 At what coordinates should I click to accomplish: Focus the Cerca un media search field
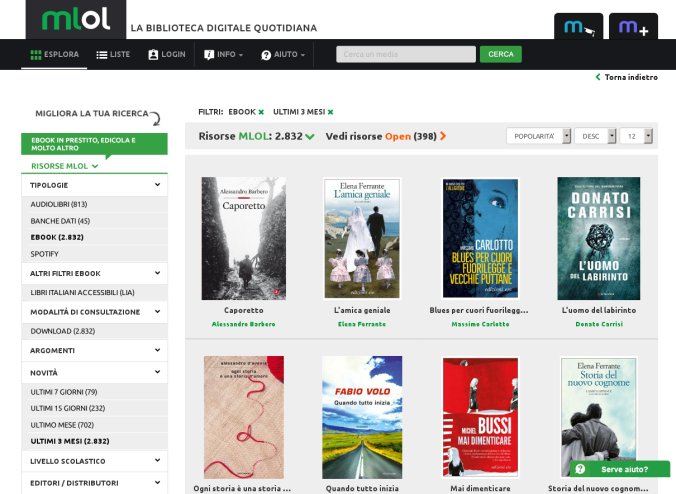click(406, 54)
